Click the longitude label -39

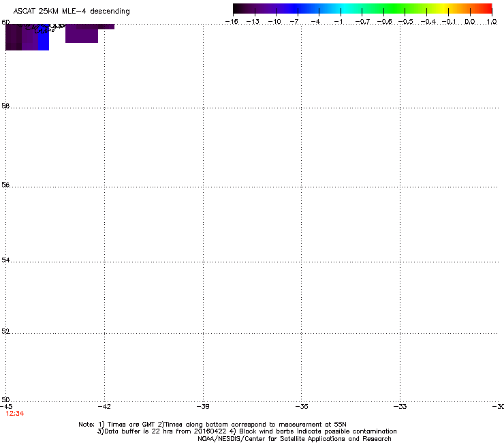click(x=203, y=407)
